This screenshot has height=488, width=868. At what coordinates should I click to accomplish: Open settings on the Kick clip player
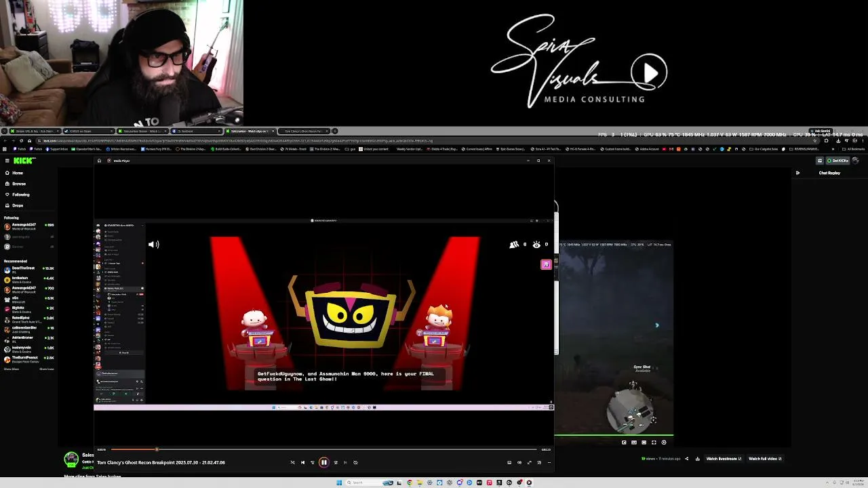664,443
